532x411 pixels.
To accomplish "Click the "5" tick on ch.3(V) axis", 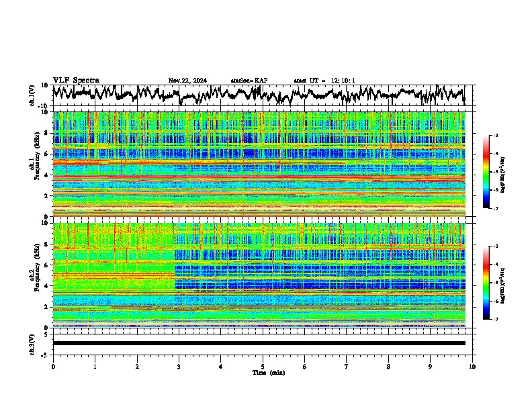I will pos(47,334).
